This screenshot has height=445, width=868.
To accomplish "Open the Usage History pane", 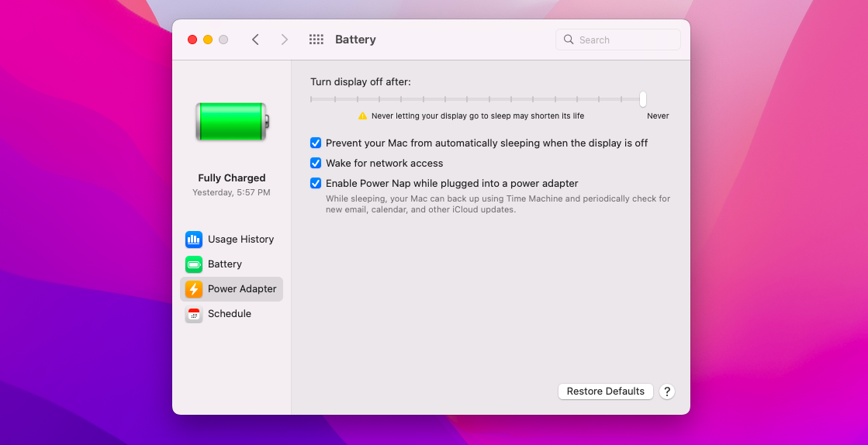I will click(231, 240).
